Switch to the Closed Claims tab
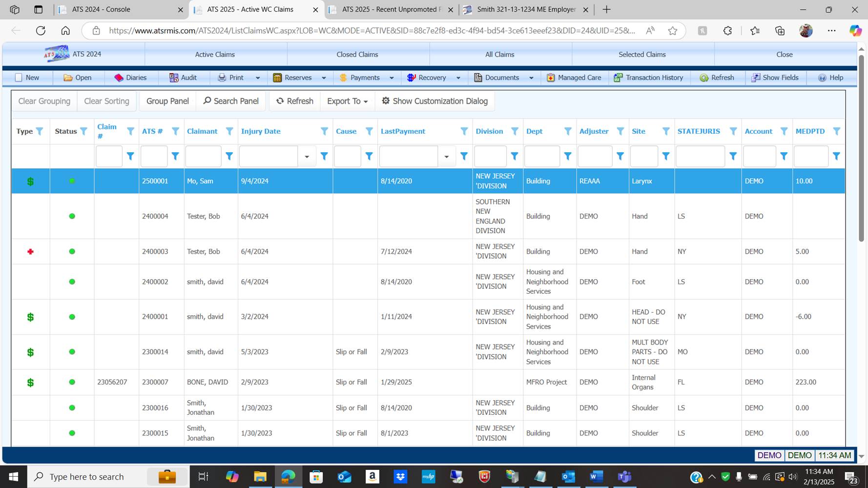Screen dimensions: 868x488 [x=357, y=55]
